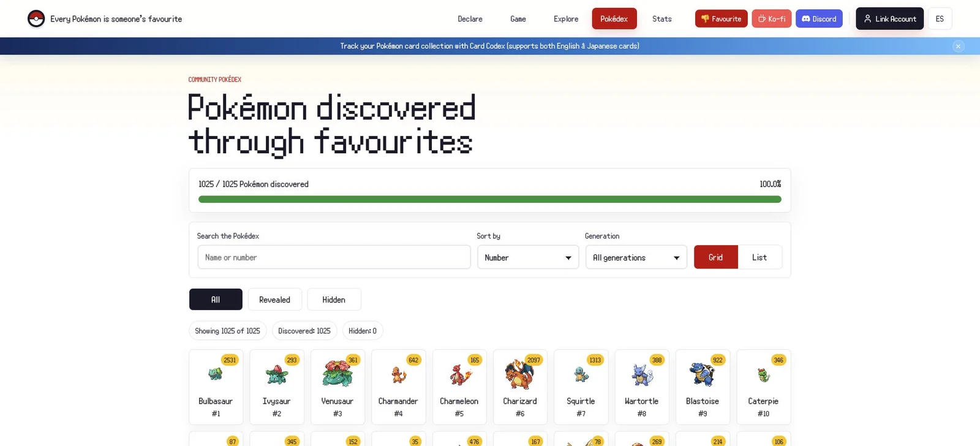
Task: Click the Every Pokémon is someone's favourite title
Action: click(116, 19)
